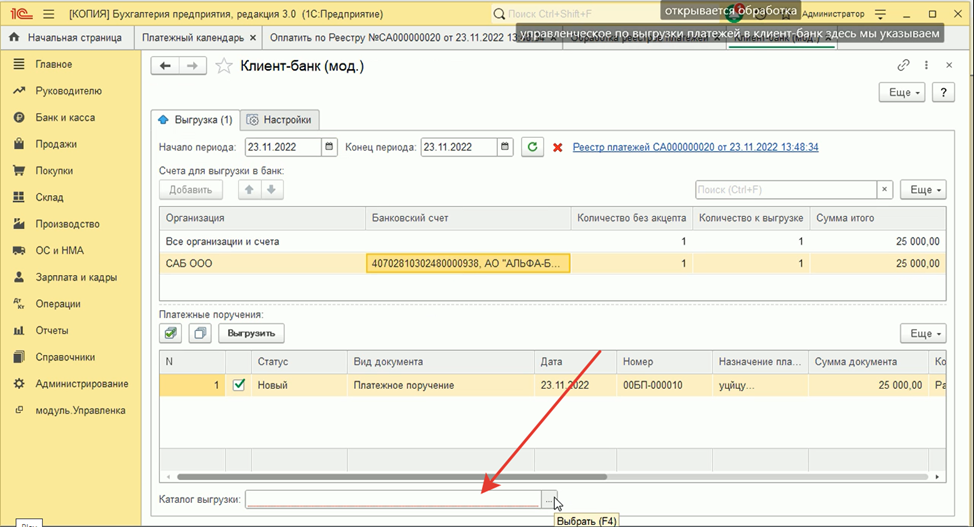This screenshot has height=527, width=974.
Task: Open Еще dropdown for accounts table
Action: [923, 190]
